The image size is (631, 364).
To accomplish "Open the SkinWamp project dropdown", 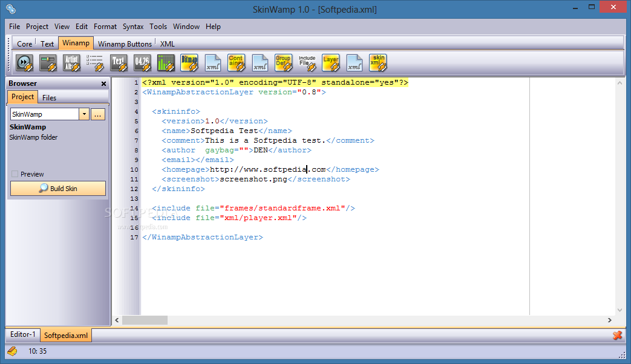I will [83, 114].
